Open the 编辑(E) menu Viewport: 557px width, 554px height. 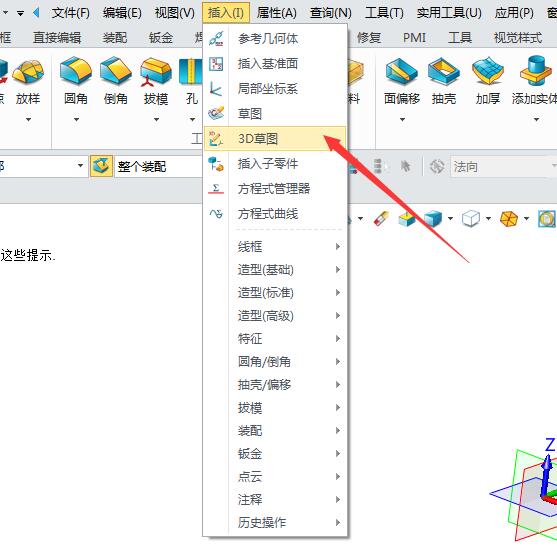point(122,13)
